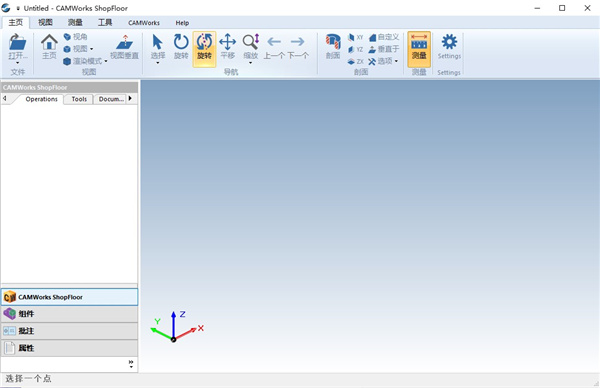Toggle the highlighted 旋转 orbit tool
Screen dimensions: 600x388
click(x=204, y=49)
